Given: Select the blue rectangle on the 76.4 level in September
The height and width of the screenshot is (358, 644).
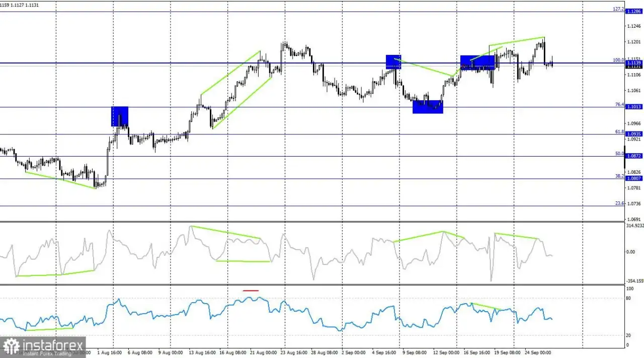Looking at the screenshot, I should tap(428, 107).
